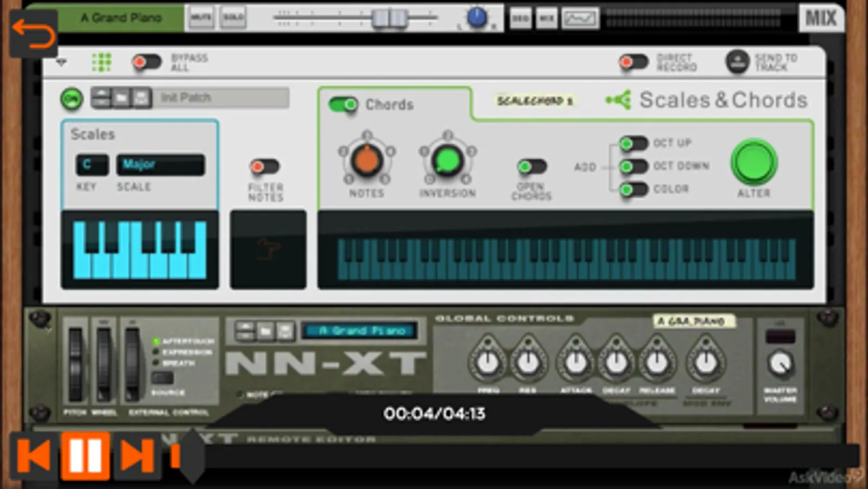Click the 00:04/04:13 time readout
The height and width of the screenshot is (489, 868).
click(x=434, y=413)
